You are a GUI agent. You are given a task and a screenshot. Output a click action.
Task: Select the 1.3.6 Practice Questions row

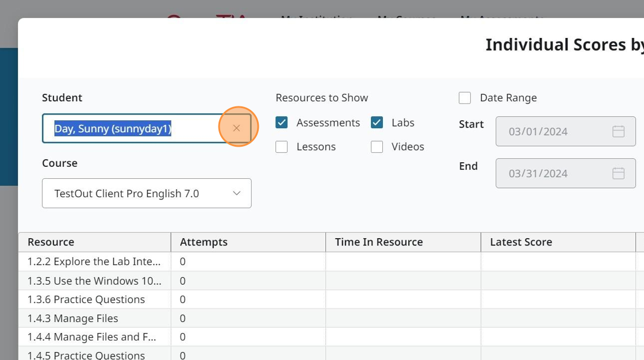(86, 299)
